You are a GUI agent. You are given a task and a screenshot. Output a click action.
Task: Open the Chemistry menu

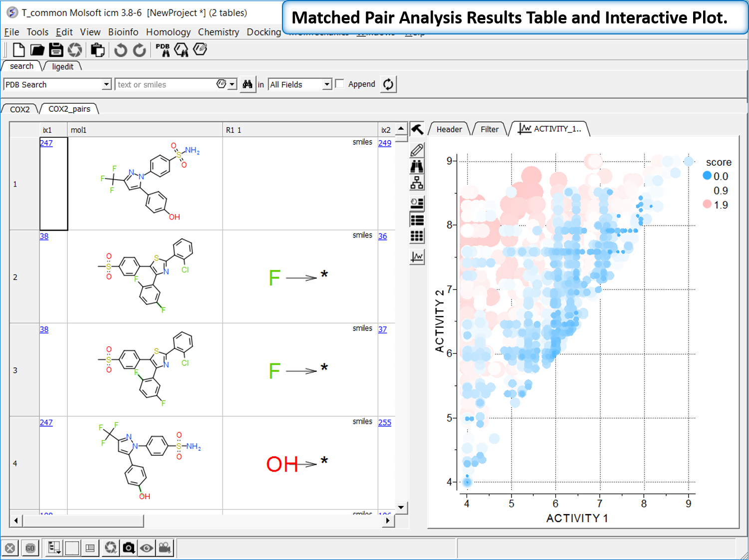[219, 32]
